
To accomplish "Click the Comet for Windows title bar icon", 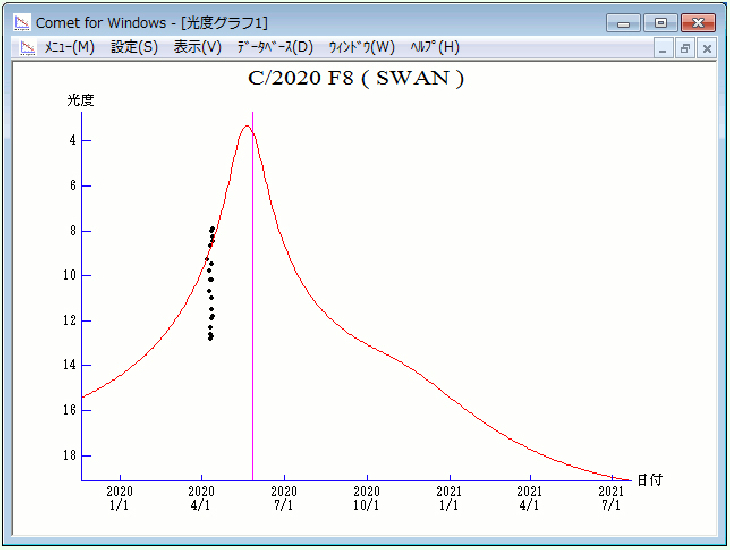I will click(21, 22).
